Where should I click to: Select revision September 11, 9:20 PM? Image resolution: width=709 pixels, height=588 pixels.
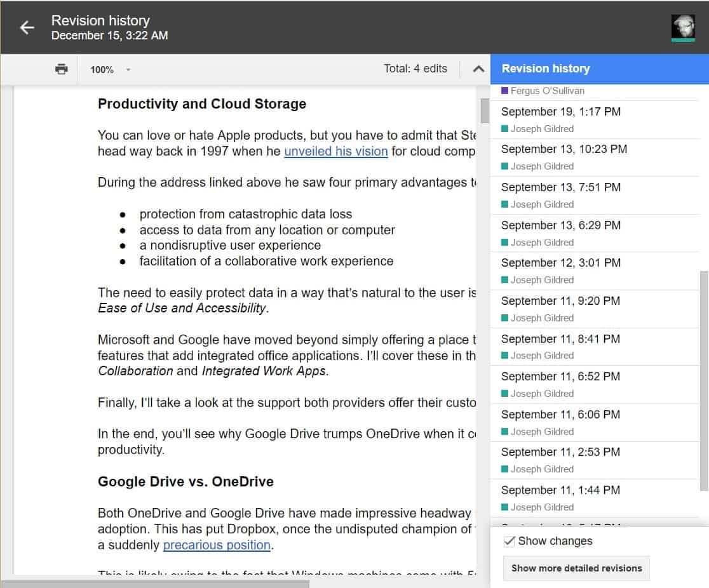(x=595, y=309)
